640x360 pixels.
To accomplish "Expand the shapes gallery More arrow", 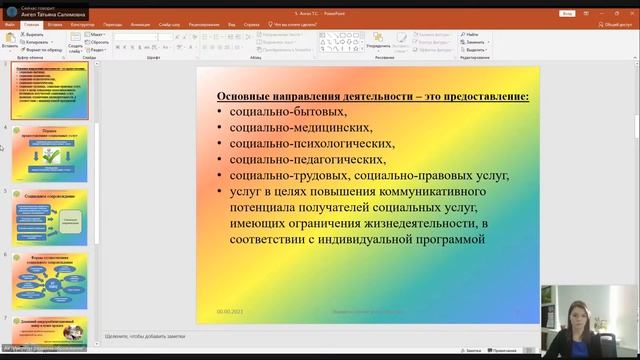I will (x=362, y=49).
